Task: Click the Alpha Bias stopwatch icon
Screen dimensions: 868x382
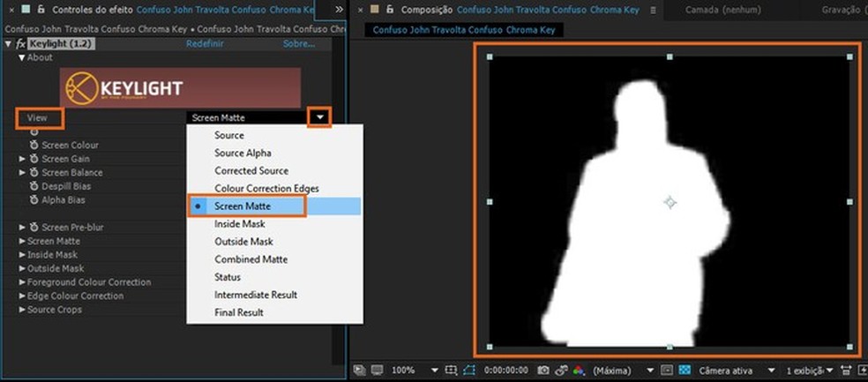Action: pos(34,200)
